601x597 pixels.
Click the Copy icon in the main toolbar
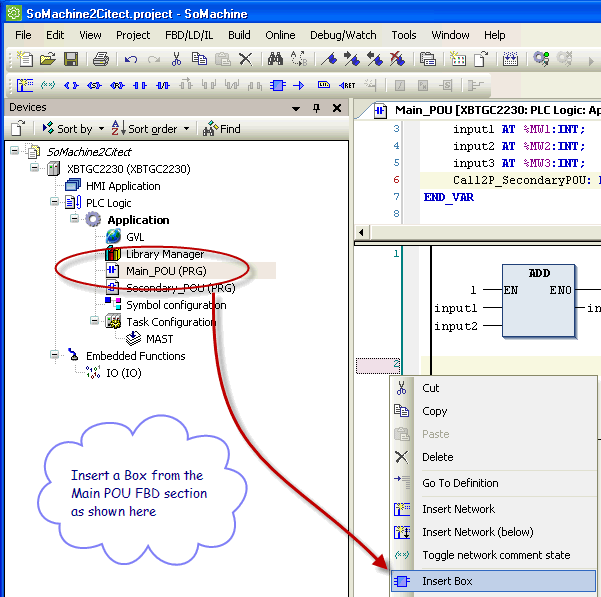[x=199, y=59]
